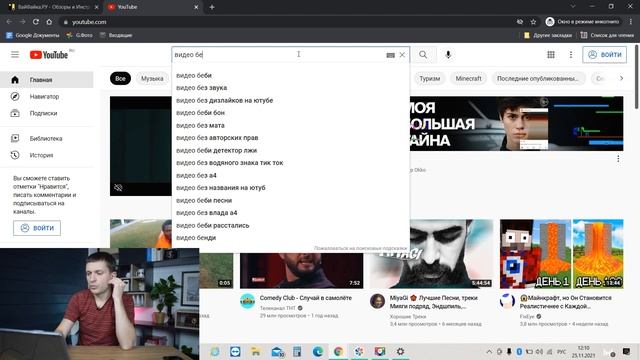640x360 pixels.
Task: Click the sidebar Войти button
Action: (x=37, y=228)
